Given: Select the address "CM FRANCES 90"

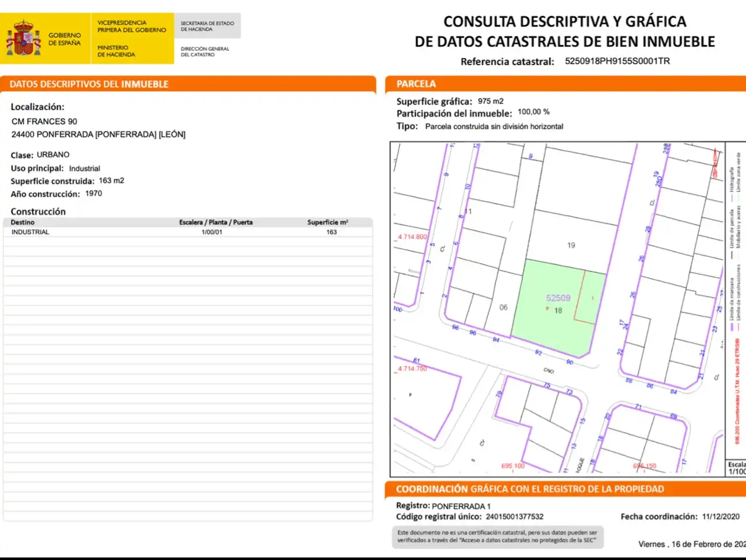Looking at the screenshot, I should tap(44, 122).
